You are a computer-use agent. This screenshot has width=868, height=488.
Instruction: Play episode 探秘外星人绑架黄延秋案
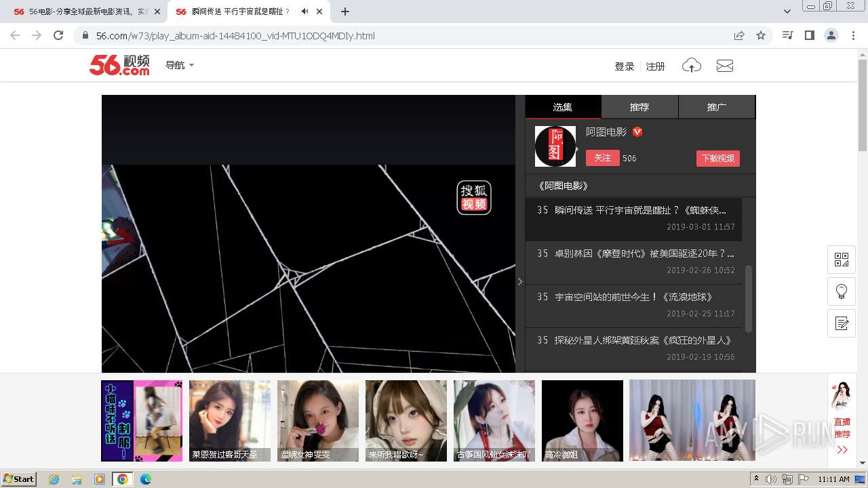coord(633,348)
